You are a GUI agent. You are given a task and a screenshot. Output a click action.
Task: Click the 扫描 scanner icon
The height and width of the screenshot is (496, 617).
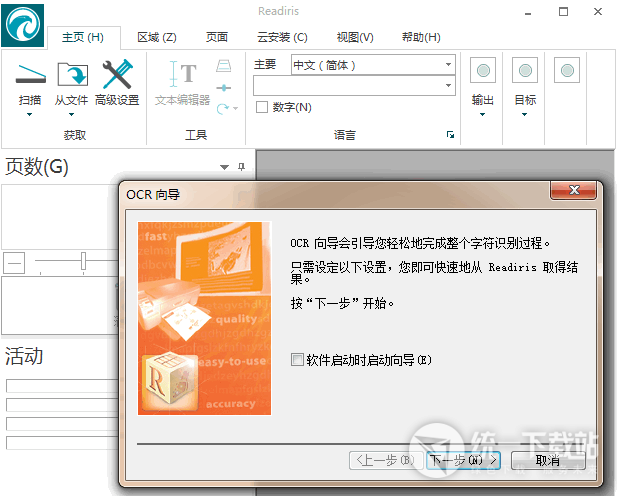click(30, 74)
